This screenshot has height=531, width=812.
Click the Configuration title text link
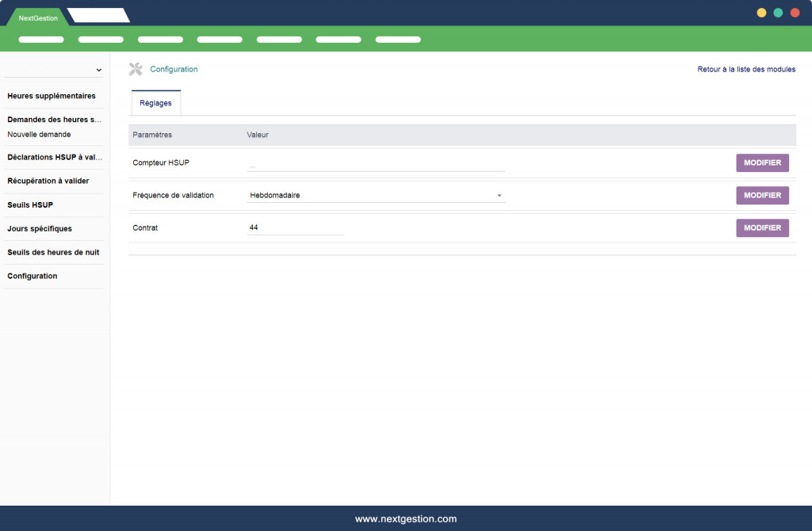[x=174, y=70]
